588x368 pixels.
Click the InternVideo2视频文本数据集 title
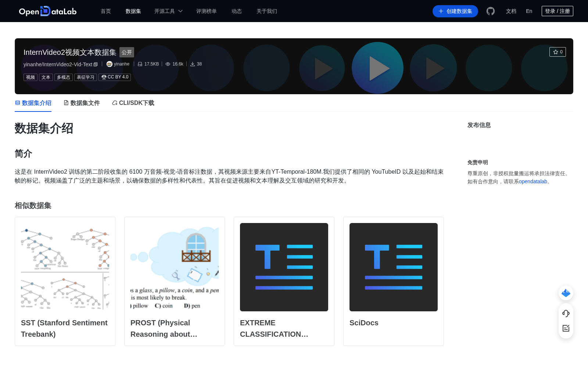[x=70, y=52]
